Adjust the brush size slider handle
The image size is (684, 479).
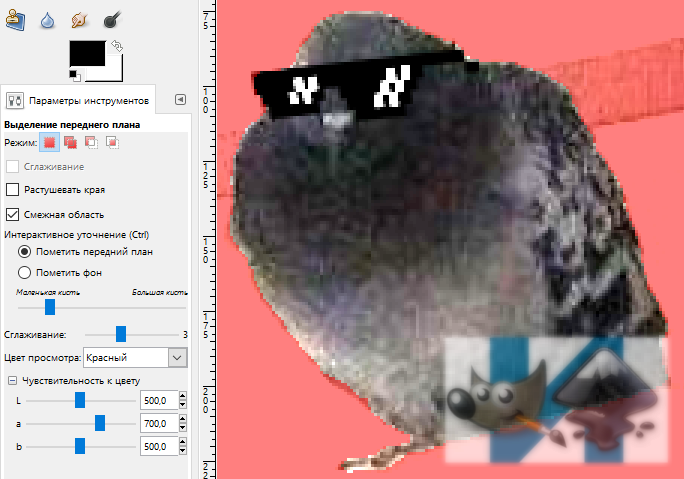(50, 307)
